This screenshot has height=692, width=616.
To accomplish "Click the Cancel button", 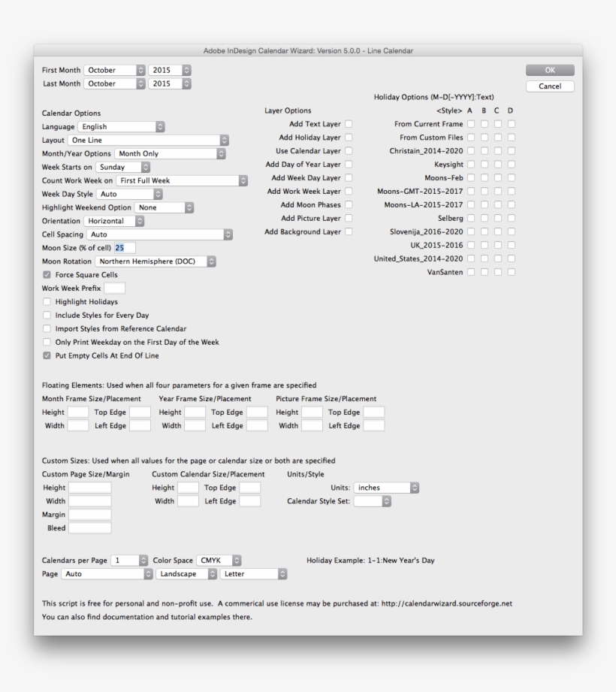I will 549,86.
